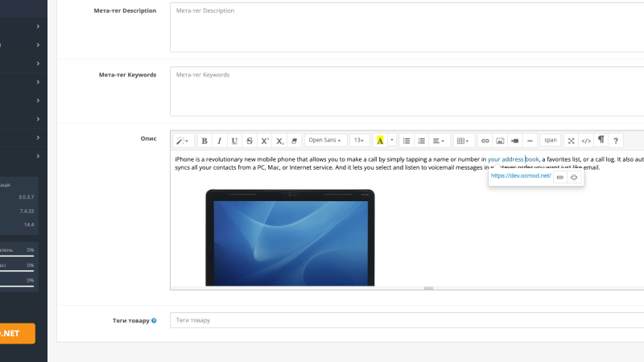
Task: Click the 7.4.33 version value
Action: [x=27, y=211]
